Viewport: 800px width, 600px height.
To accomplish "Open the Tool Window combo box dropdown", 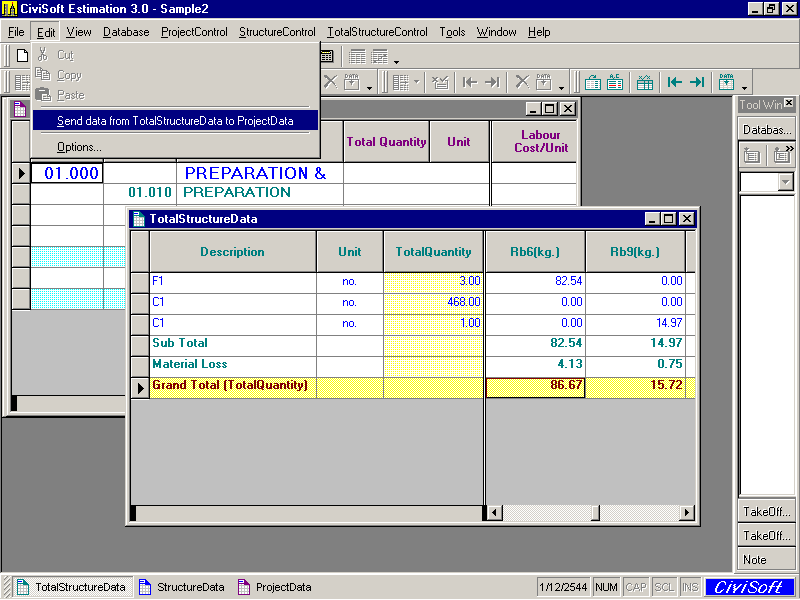I will (786, 182).
